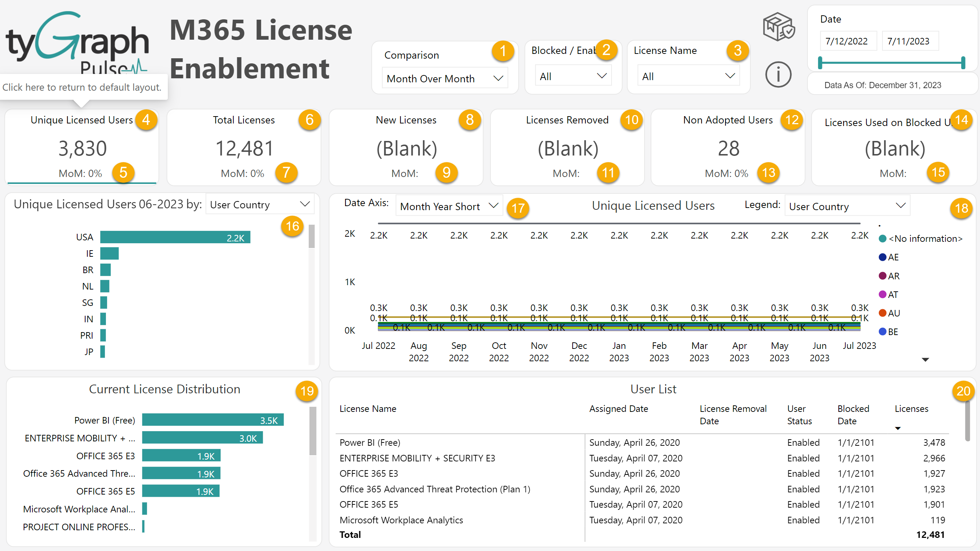Image resolution: width=980 pixels, height=551 pixels.
Task: Click yellow help badge number 20
Action: [963, 391]
